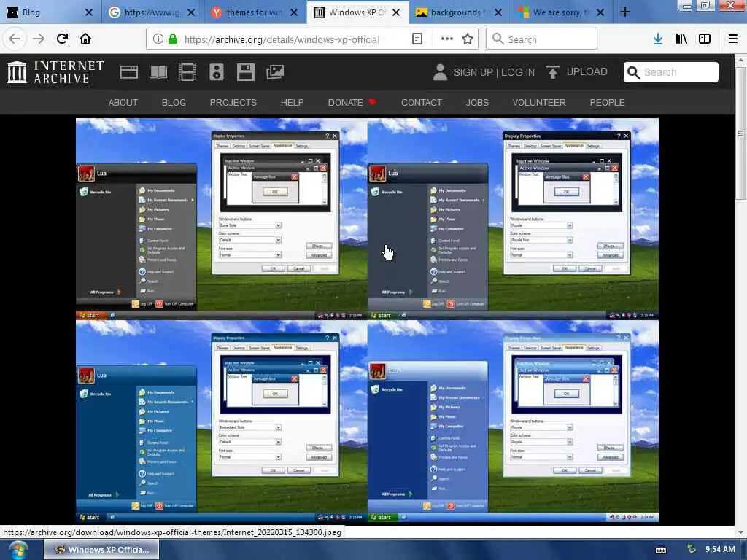The image size is (747, 560).
Task: Switch to the We are sorry tab
Action: 562,12
